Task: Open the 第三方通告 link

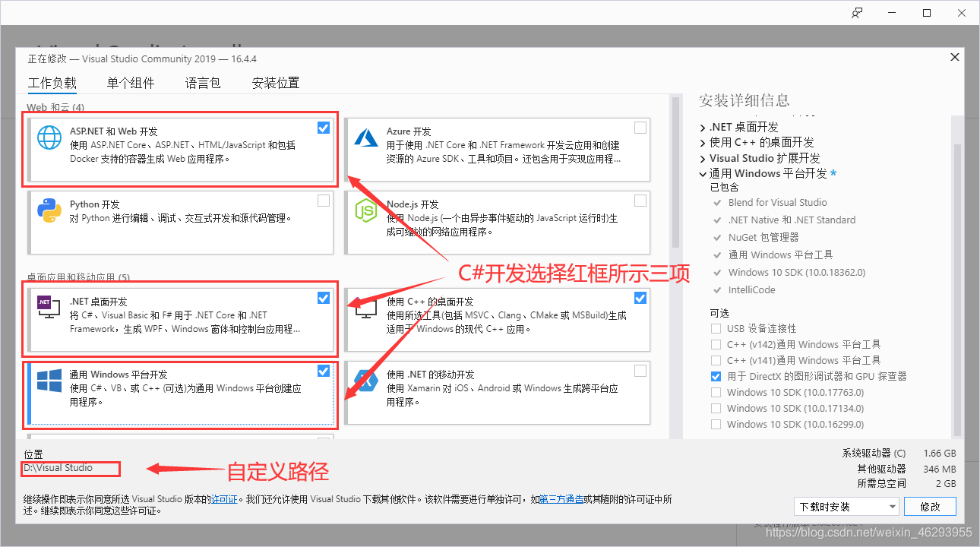Action: coord(561,499)
